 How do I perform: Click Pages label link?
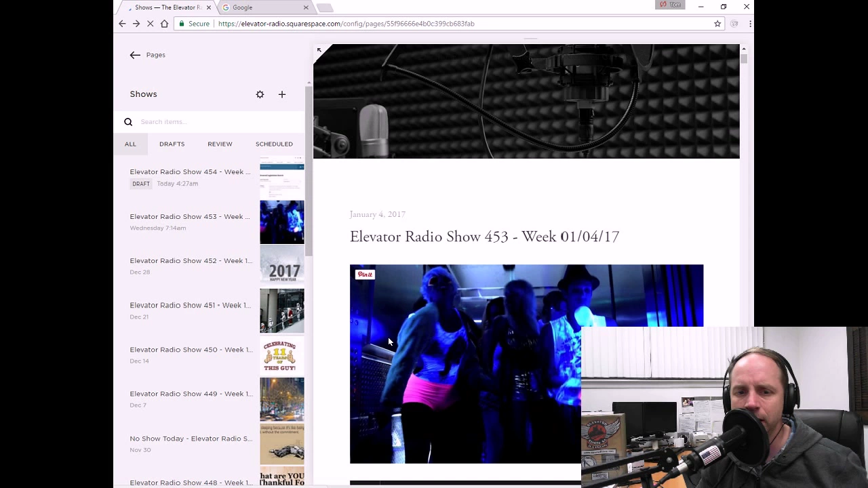click(x=155, y=55)
